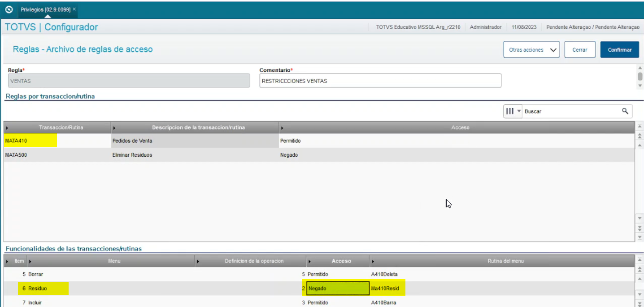Select the 5 Borrar row

[x=319, y=274]
